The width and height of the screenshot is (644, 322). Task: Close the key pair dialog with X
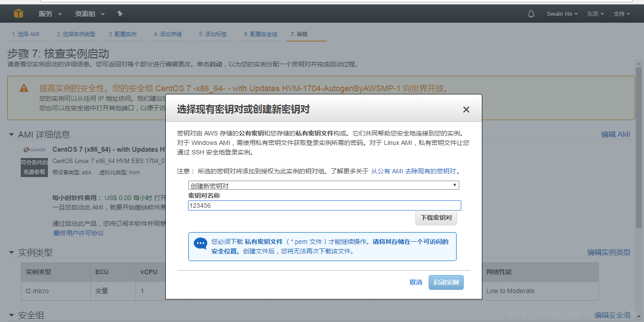[466, 109]
